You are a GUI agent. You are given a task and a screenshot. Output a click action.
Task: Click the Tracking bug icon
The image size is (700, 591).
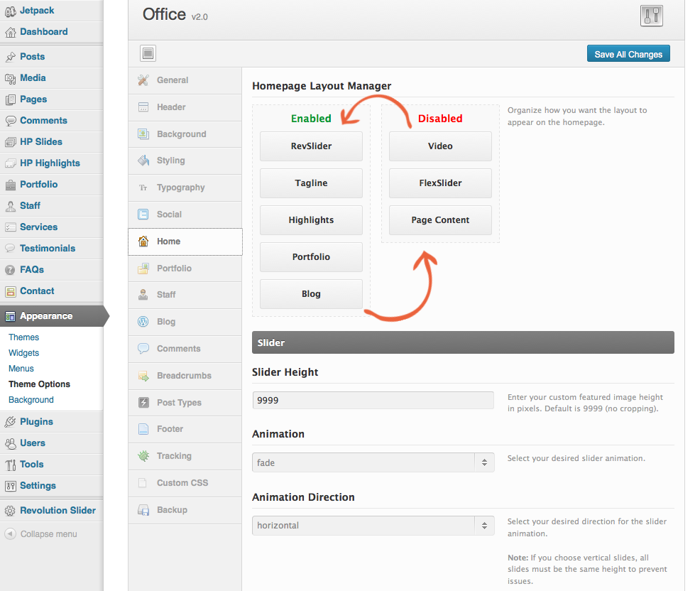coord(143,455)
